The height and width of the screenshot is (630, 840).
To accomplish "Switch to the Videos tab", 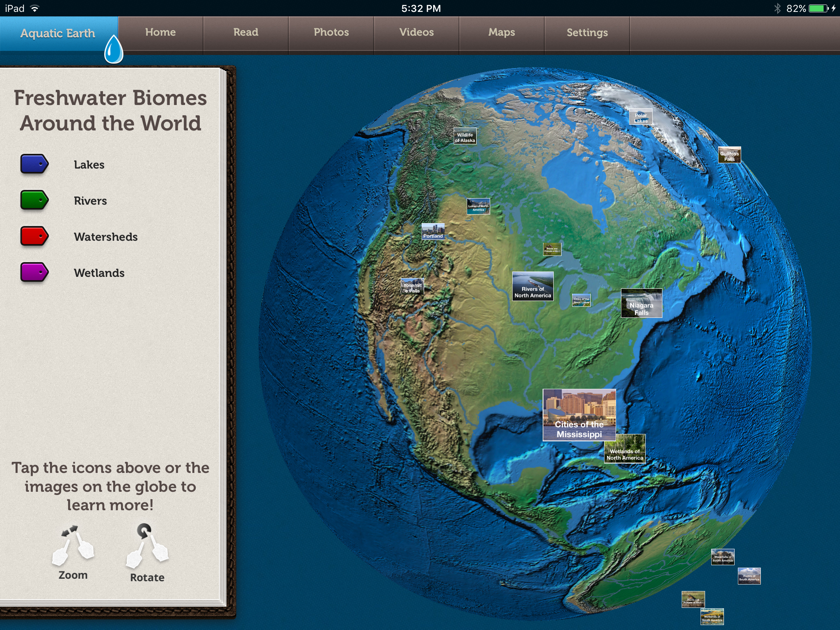I will point(416,32).
